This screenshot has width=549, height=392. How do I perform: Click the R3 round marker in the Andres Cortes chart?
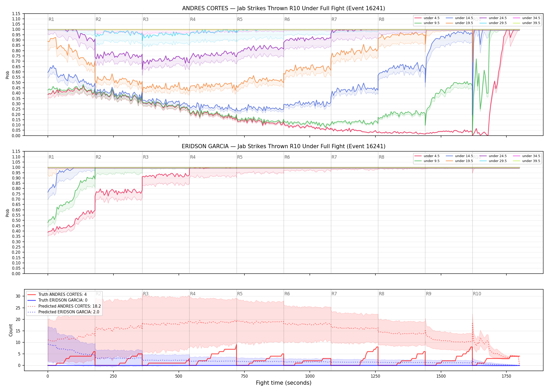(x=146, y=19)
